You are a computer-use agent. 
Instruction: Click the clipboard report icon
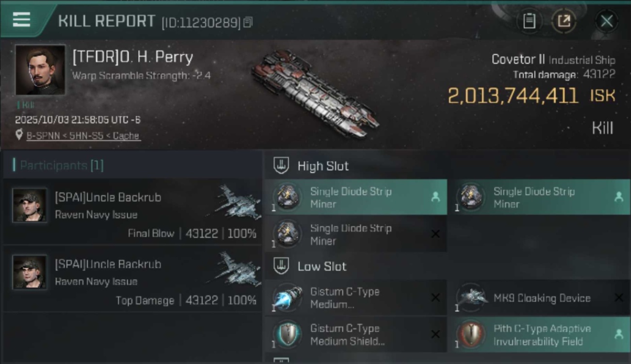[x=529, y=21]
